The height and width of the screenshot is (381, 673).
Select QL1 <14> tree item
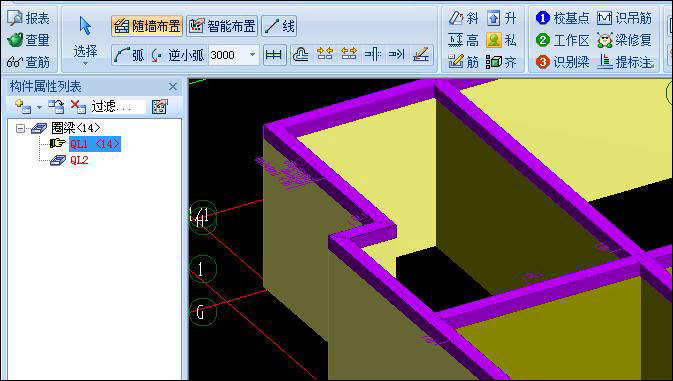pos(94,144)
